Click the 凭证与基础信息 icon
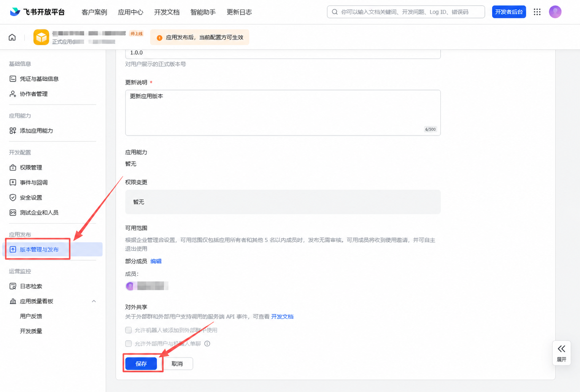Screen dimensions: 580x392 click(13, 79)
